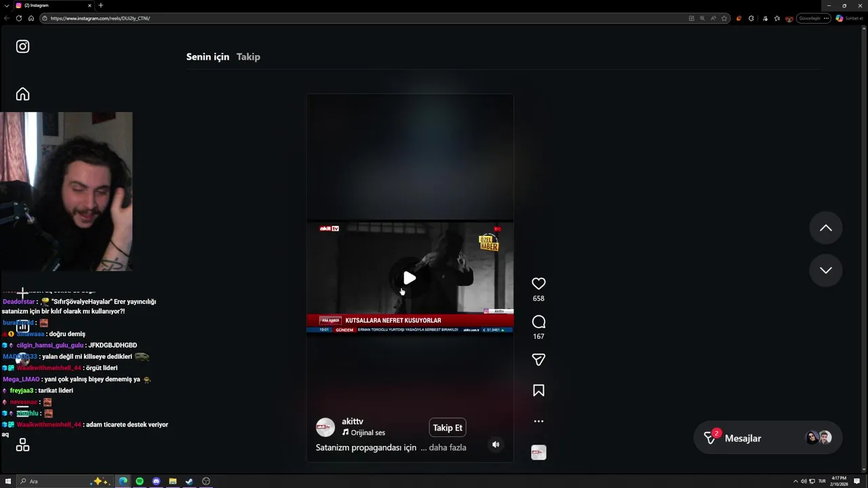Reload the page with refresh icon
The width and height of the screenshot is (868, 488).
pos(19,18)
